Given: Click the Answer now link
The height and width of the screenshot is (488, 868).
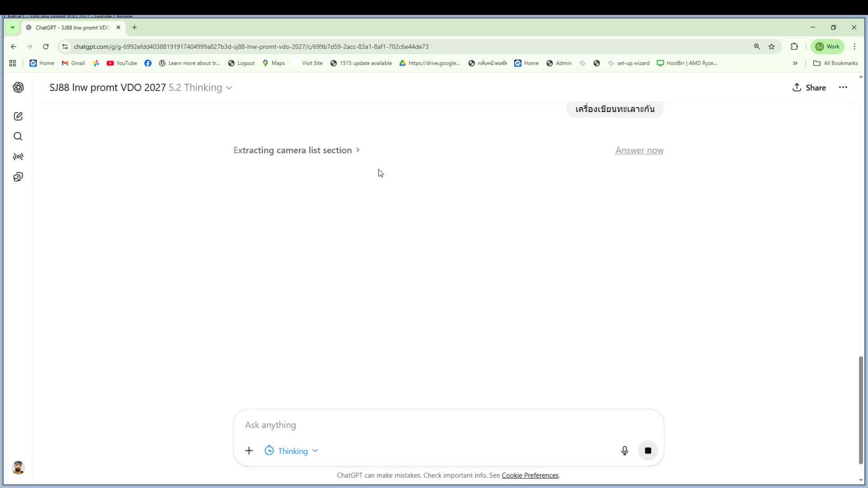Looking at the screenshot, I should tap(639, 150).
